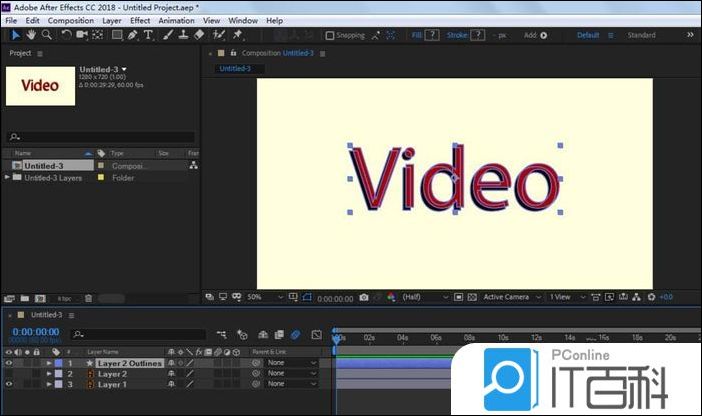Screen dimensions: 702x416
Task: Open the Active Camera dropdown
Action: [x=510, y=297]
